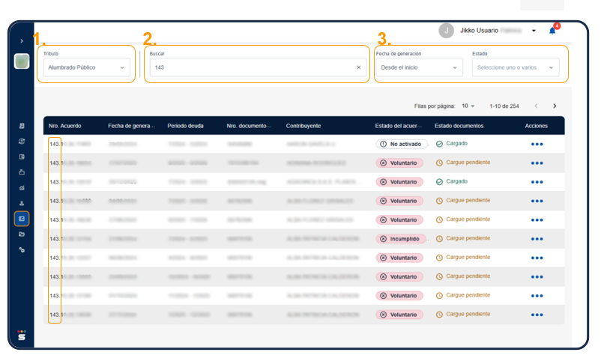Open the Estado multi-select dropdown
This screenshot has height=364, width=604.
[x=516, y=67]
